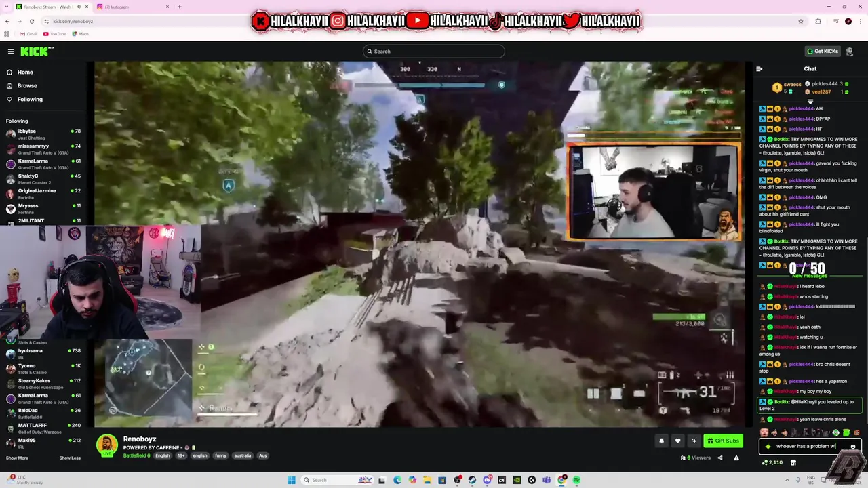
Task: Open Following in sidebar
Action: pyautogui.click(x=30, y=100)
